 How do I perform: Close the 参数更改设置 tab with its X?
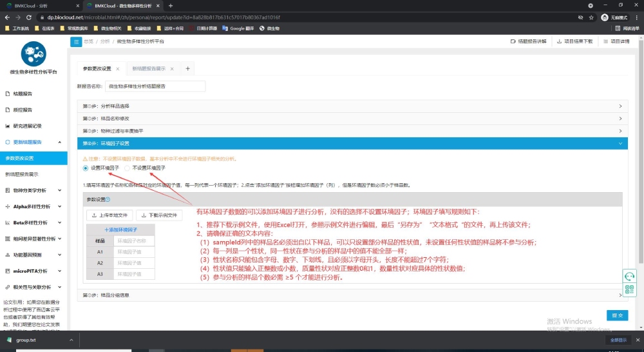(x=118, y=68)
